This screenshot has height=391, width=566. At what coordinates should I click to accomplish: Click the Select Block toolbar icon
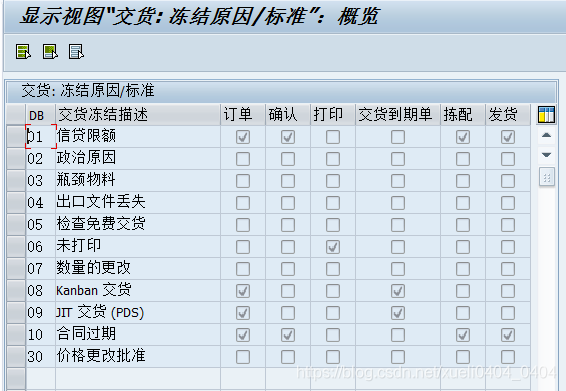click(x=50, y=52)
